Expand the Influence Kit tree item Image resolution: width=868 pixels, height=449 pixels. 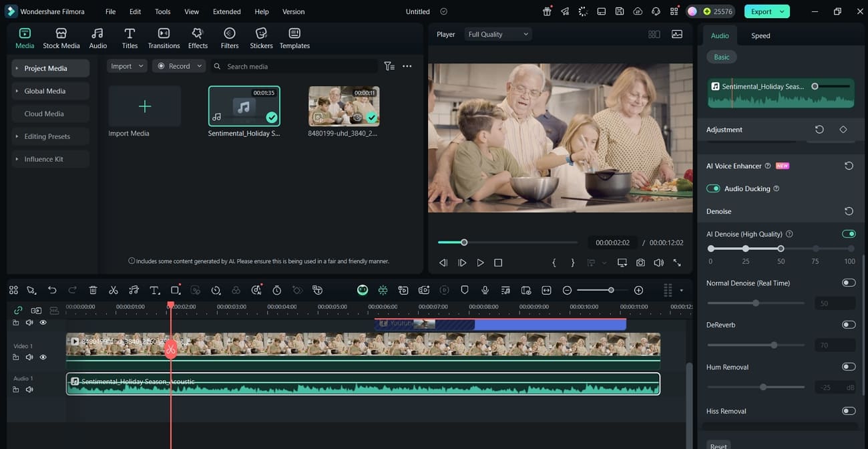coord(17,159)
